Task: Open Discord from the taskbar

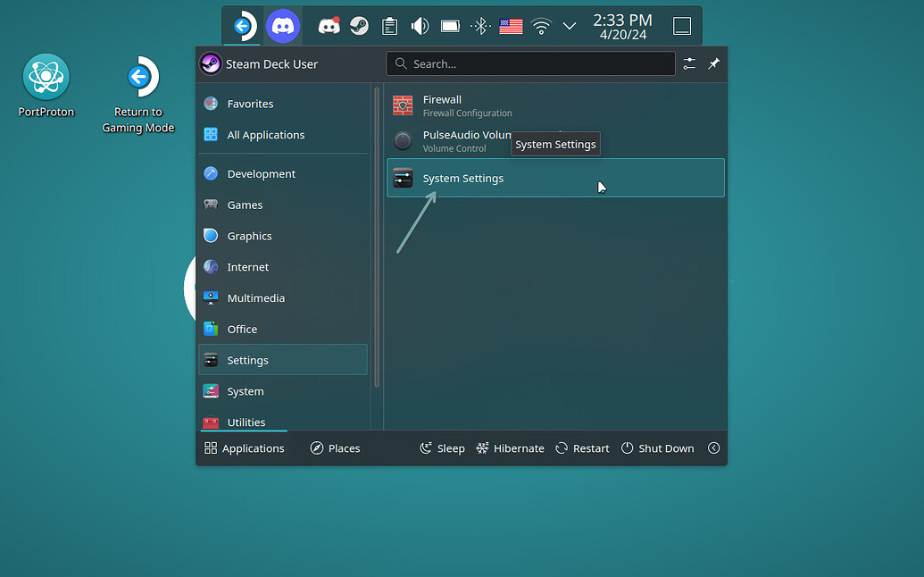Action: click(x=283, y=26)
